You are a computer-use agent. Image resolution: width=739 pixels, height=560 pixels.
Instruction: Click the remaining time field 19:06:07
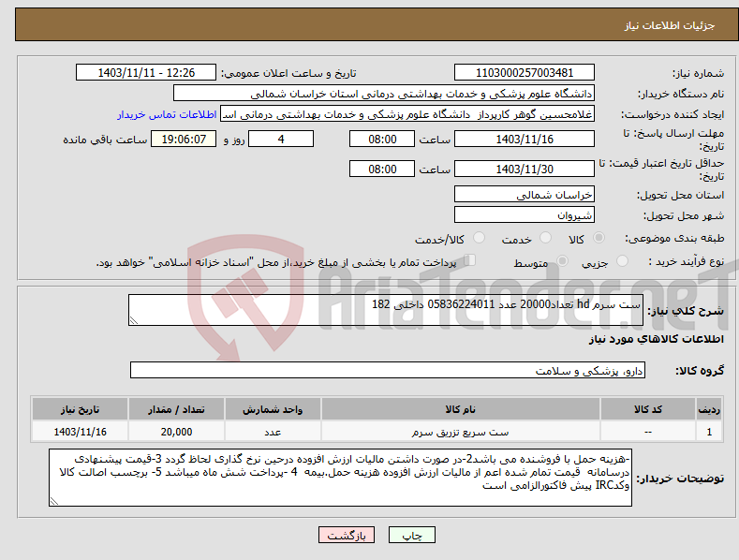pos(184,139)
